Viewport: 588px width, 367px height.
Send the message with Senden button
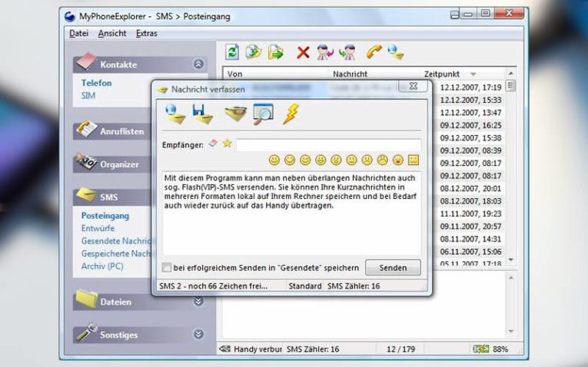pos(393,267)
